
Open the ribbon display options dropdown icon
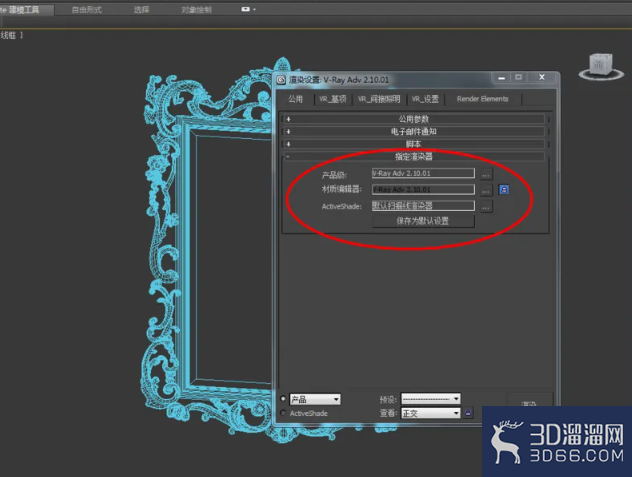pos(248,9)
